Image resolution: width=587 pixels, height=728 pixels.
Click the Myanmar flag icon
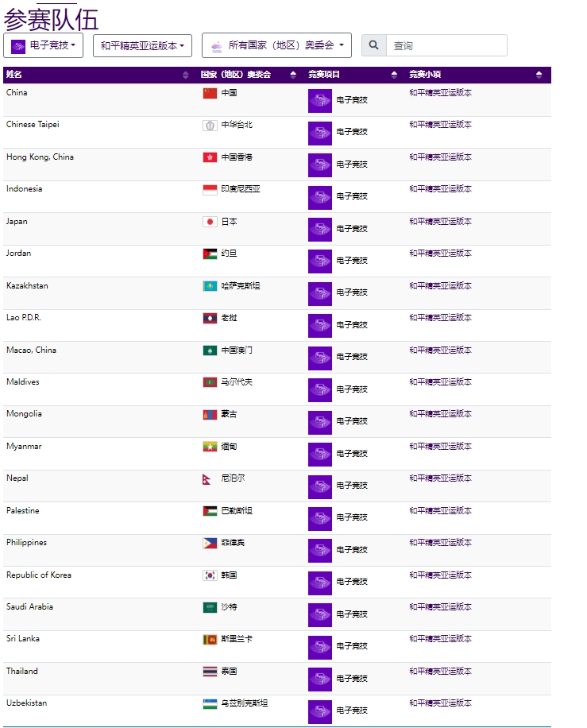[210, 447]
